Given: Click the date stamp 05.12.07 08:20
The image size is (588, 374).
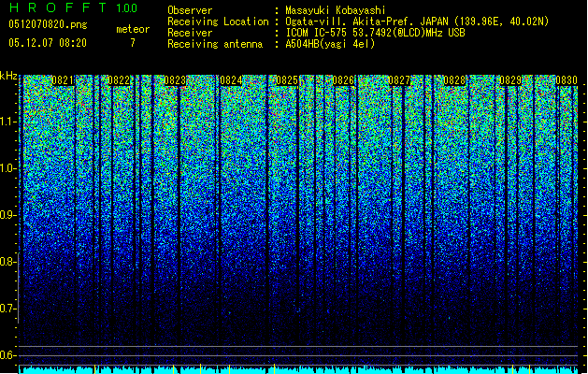Looking at the screenshot, I should (x=48, y=43).
